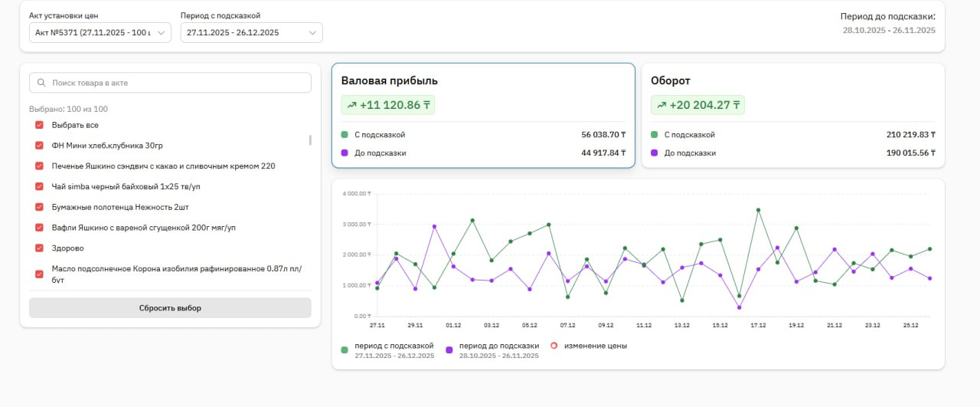Click green С подсказкой dot in Оборот

point(654,135)
